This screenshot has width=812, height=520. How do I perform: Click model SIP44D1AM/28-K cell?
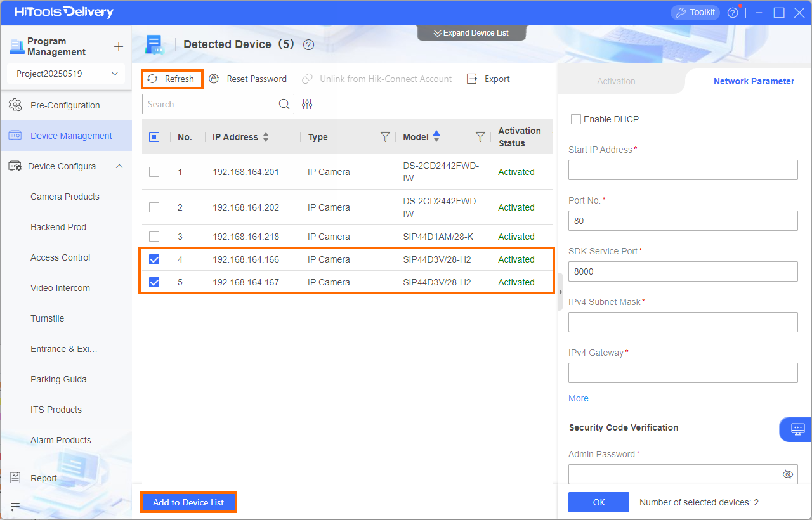pyautogui.click(x=438, y=237)
